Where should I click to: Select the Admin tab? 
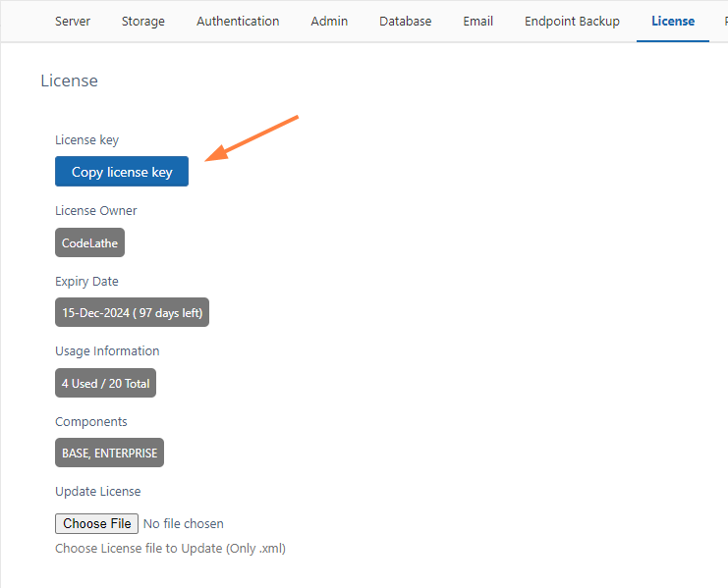[x=329, y=21]
